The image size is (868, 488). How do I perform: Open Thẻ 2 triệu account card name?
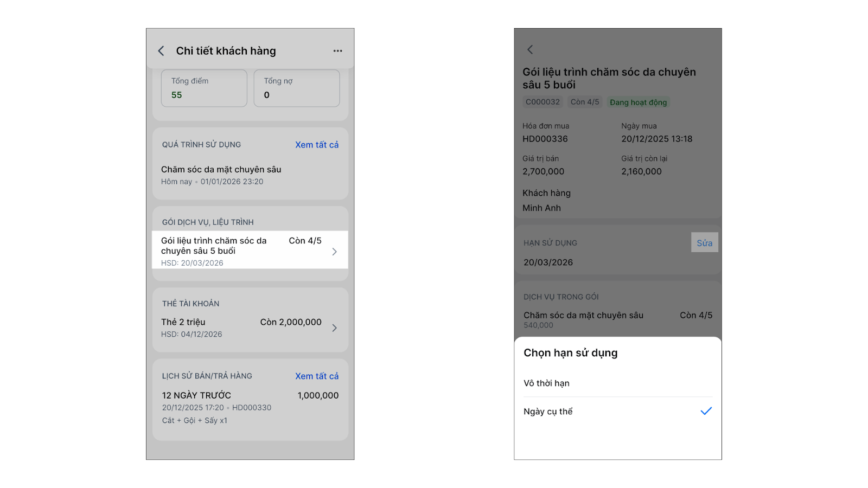pos(183,322)
